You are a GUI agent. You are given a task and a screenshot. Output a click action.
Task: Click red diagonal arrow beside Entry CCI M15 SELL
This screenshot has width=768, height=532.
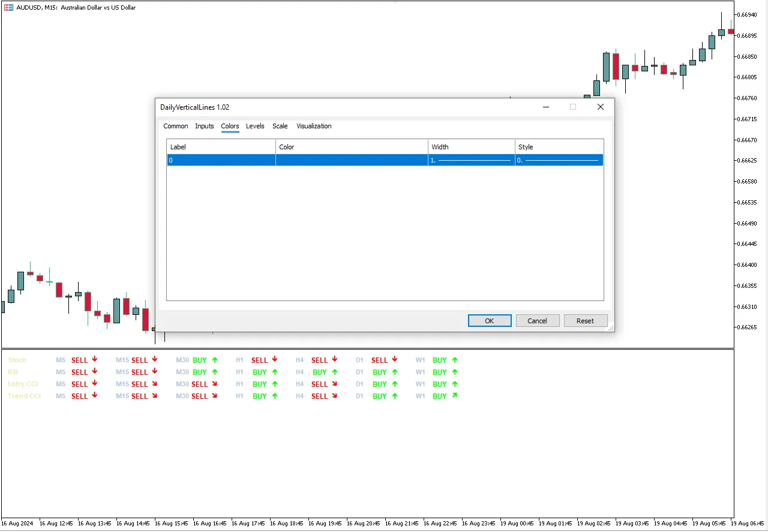pos(155,384)
